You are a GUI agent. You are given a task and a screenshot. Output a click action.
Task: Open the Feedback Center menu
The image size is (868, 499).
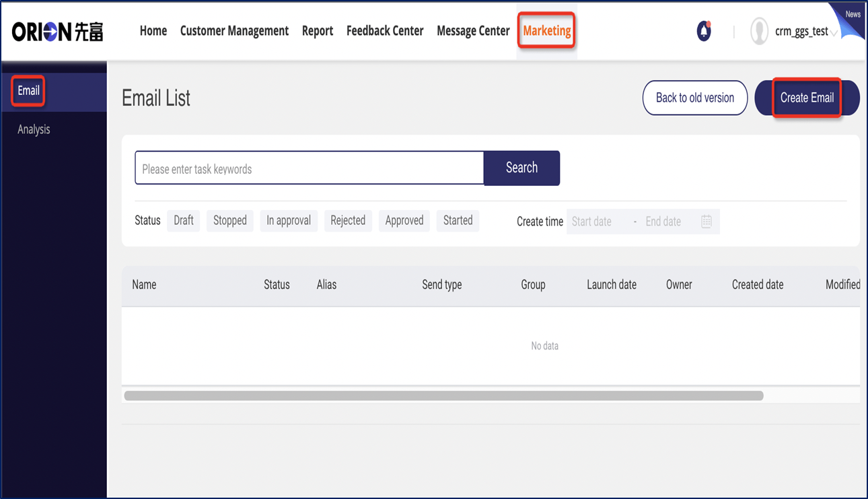click(385, 31)
